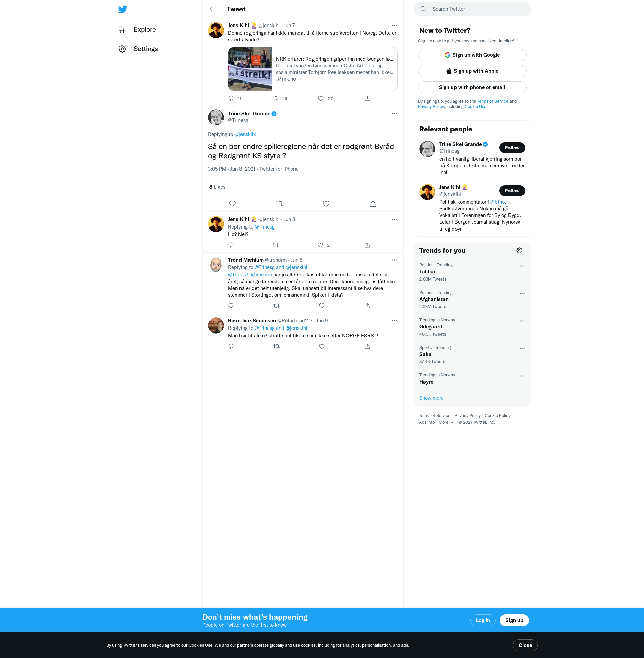Click the @jenskihl mention in Replying to
Image resolution: width=644 pixels, height=658 pixels.
pyautogui.click(x=245, y=134)
